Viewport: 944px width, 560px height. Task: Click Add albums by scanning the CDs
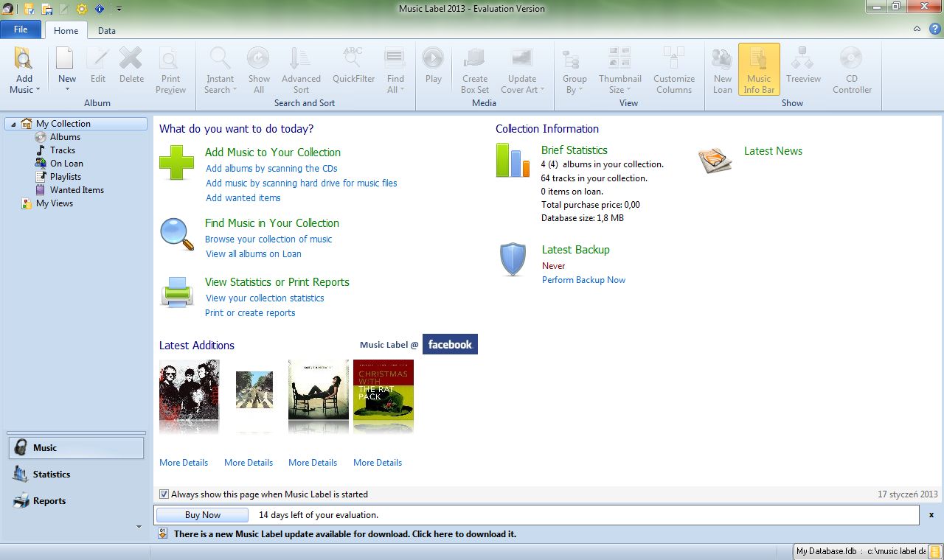[271, 169]
